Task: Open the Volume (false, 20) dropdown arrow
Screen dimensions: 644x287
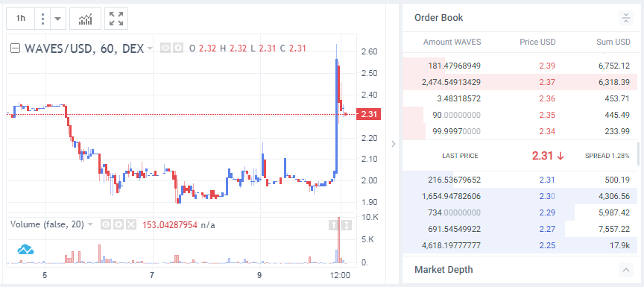Action: [x=90, y=224]
